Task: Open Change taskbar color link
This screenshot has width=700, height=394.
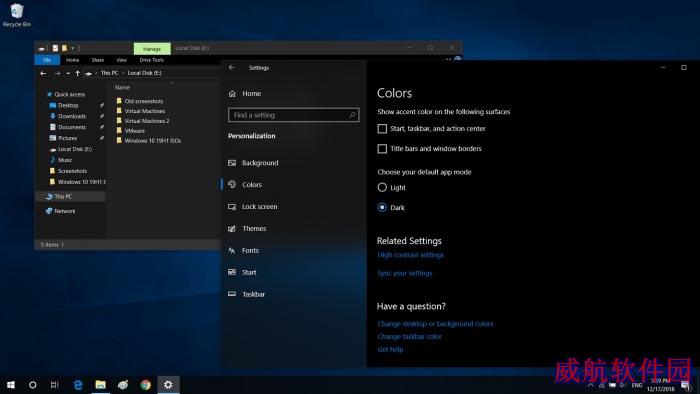Action: tap(409, 336)
